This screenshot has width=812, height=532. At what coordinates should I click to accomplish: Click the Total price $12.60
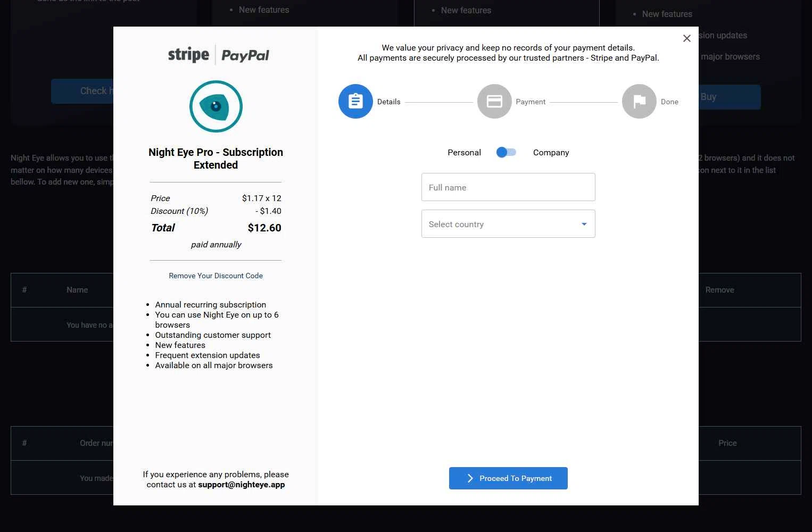[264, 228]
